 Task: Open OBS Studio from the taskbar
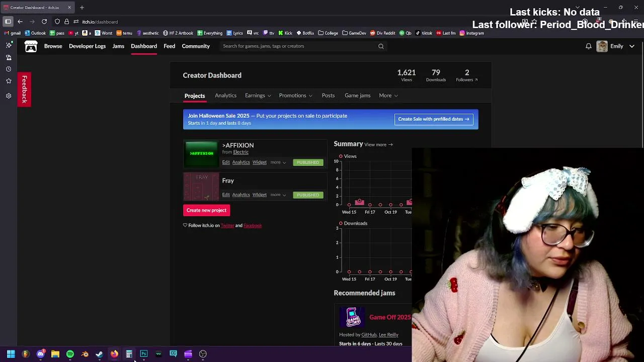pos(203,354)
